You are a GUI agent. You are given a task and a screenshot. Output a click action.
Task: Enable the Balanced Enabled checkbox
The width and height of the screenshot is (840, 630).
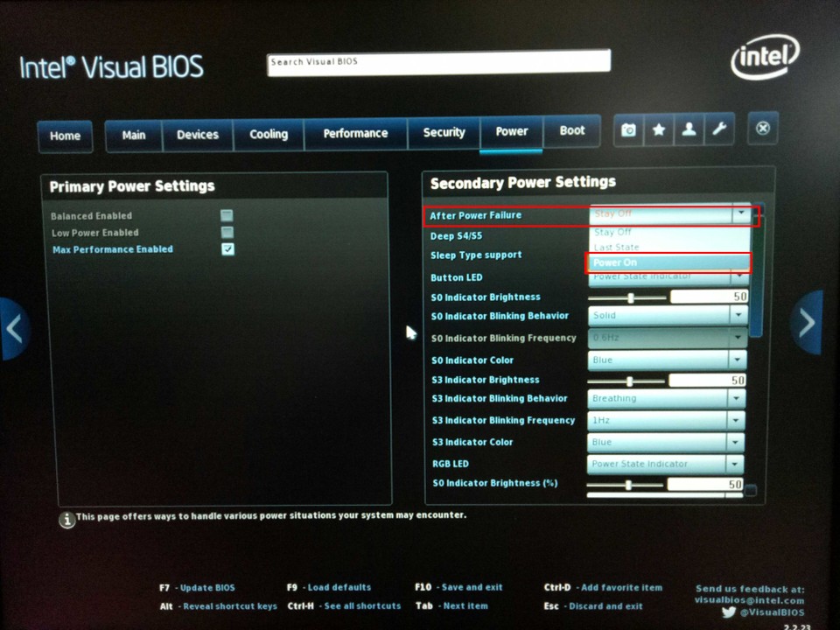[x=227, y=214]
